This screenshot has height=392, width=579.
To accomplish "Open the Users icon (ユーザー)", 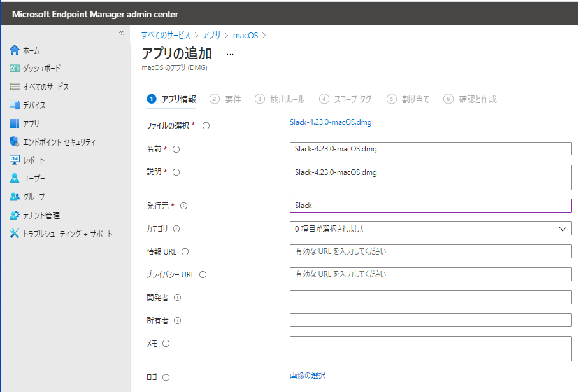I will (x=15, y=178).
